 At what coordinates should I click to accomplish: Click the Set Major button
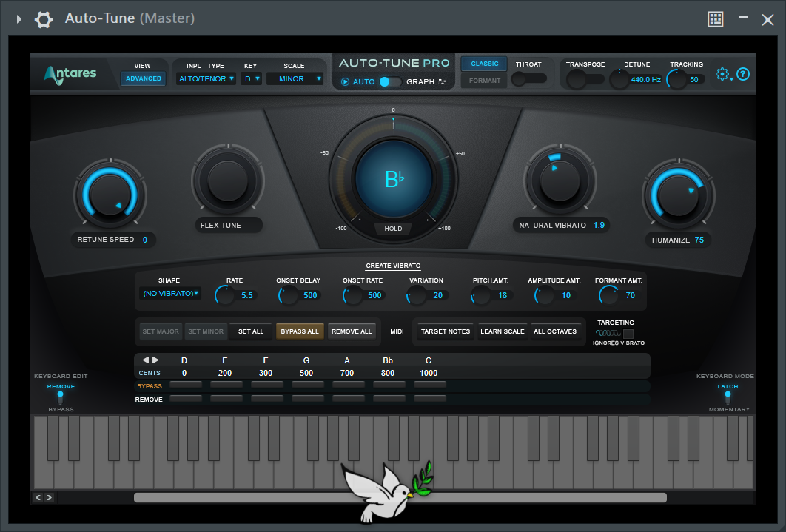coord(161,331)
